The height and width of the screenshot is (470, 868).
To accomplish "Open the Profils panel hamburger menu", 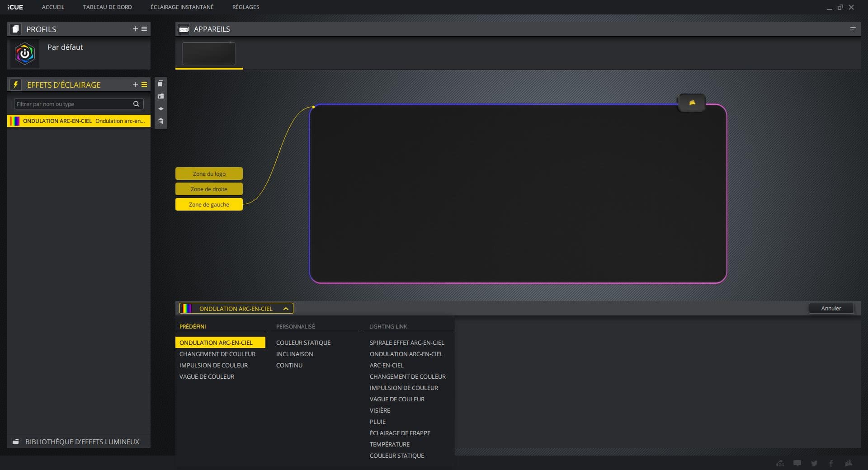I will pos(144,29).
